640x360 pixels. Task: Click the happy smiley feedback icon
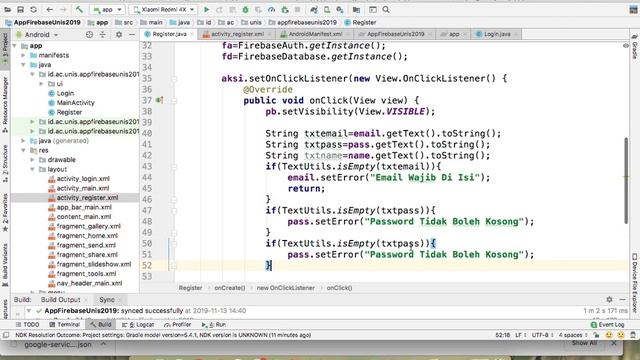[x=609, y=335]
